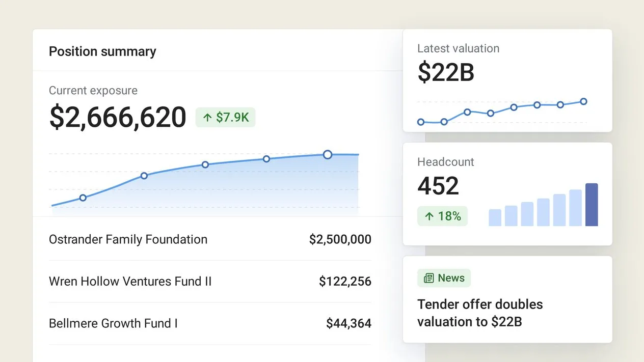Screen dimensions: 644x362
Task: Click the green News tag
Action: [444, 278]
